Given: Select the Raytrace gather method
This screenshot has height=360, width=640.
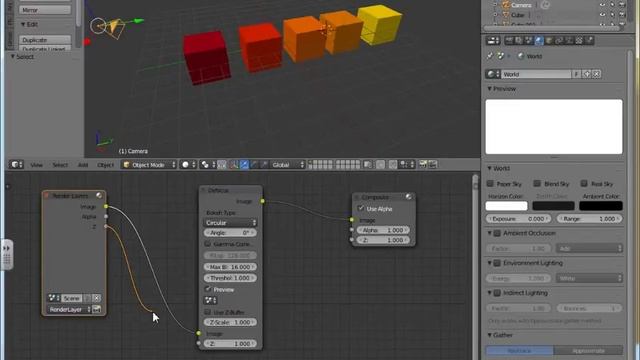Looking at the screenshot, I should (520, 351).
